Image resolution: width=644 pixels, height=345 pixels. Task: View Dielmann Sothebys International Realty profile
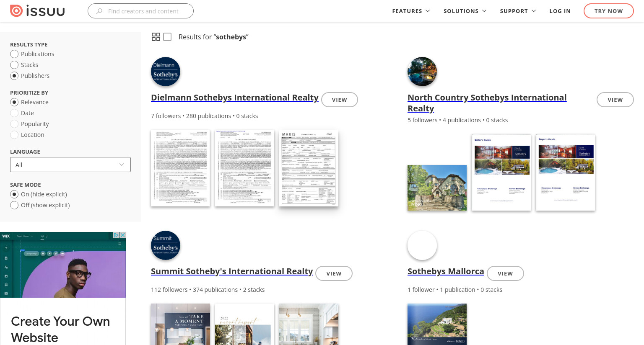[x=340, y=100]
